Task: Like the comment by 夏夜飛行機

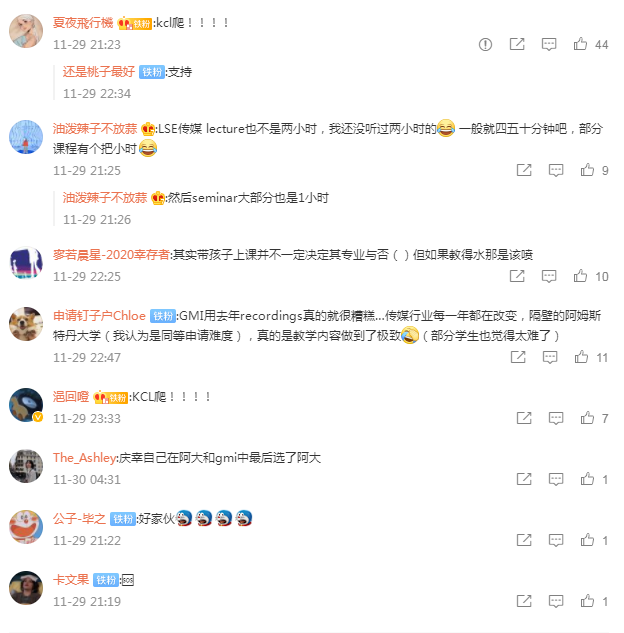Action: click(x=580, y=44)
